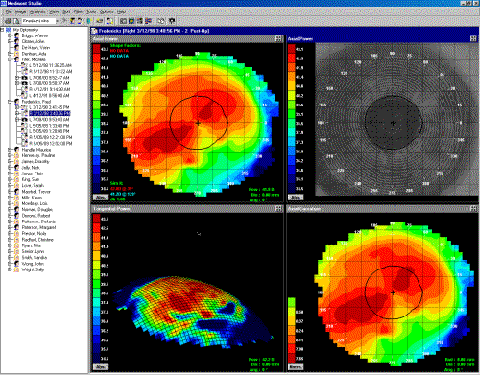The height and width of the screenshot is (375, 480).
Task: Select Love, Sarah in patient list
Action: [x=33, y=185]
